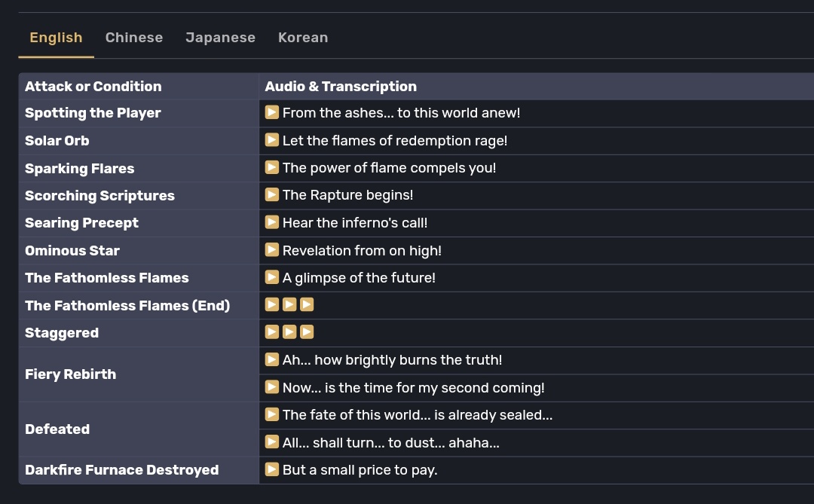Play the second Staggered audio clip
Image resolution: width=814 pixels, height=504 pixels.
(x=289, y=331)
